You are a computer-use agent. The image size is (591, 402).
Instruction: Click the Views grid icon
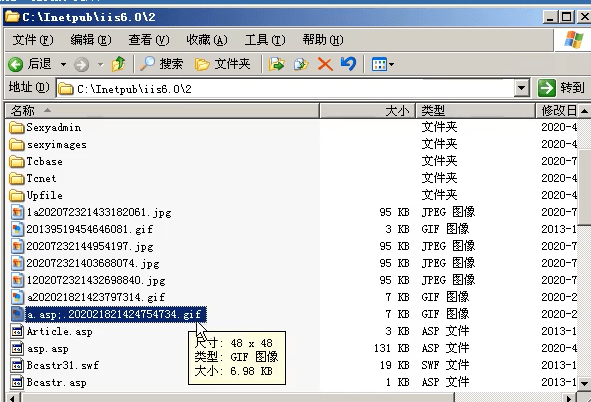379,65
